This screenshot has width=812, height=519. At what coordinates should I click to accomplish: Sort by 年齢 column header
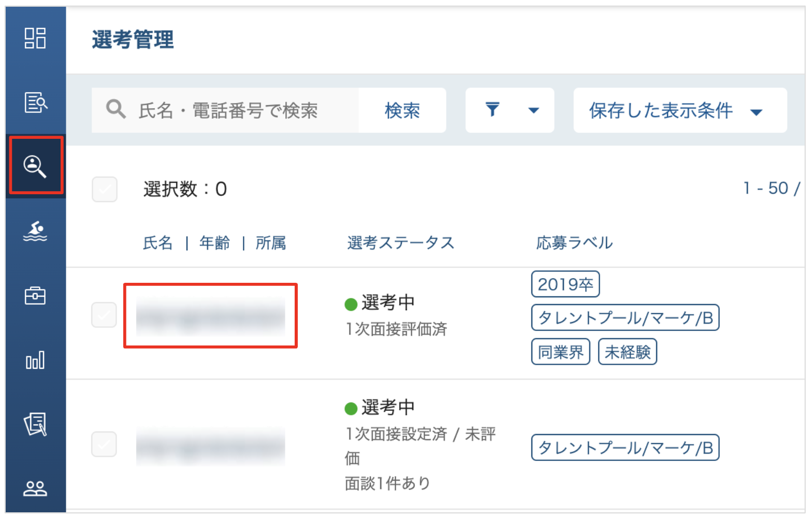[x=214, y=242]
